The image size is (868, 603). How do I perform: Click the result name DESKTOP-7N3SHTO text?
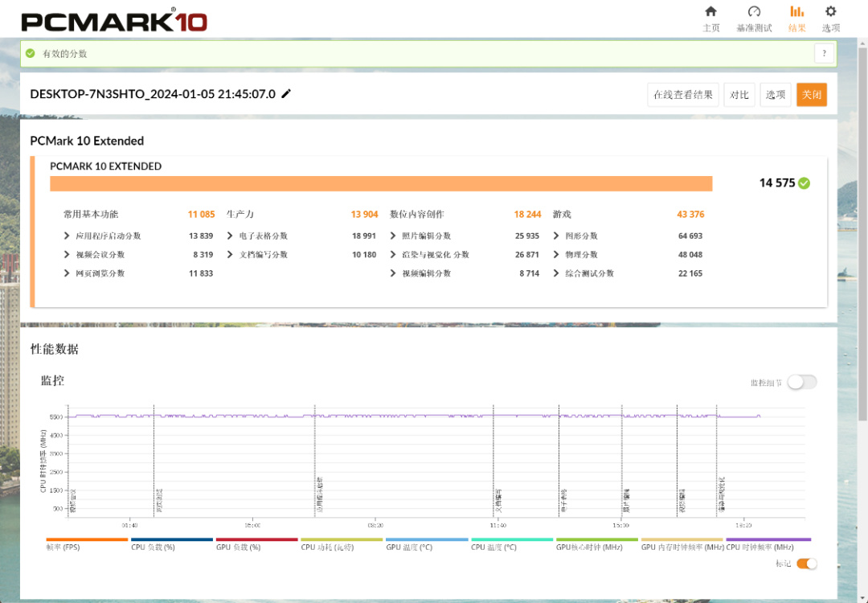pos(153,94)
